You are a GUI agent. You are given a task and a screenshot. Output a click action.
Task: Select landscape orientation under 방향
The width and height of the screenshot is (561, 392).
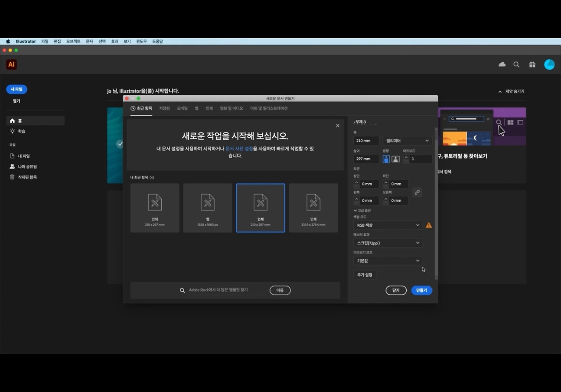point(395,159)
